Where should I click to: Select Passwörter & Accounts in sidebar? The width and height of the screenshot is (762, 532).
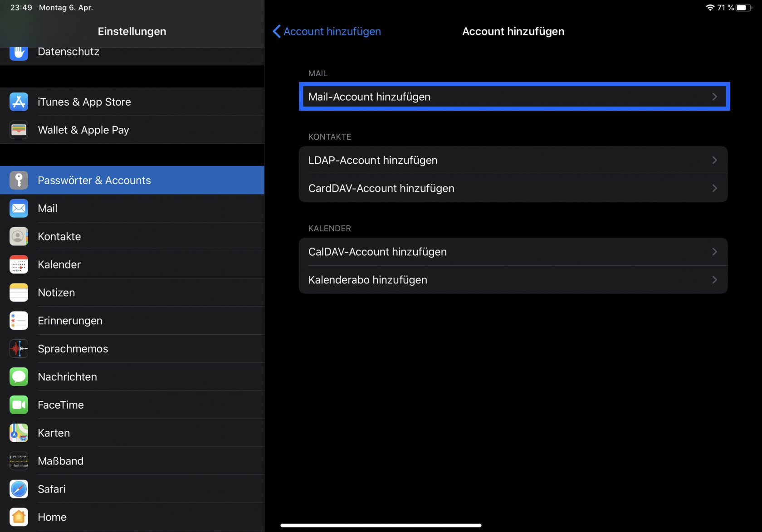tap(132, 181)
